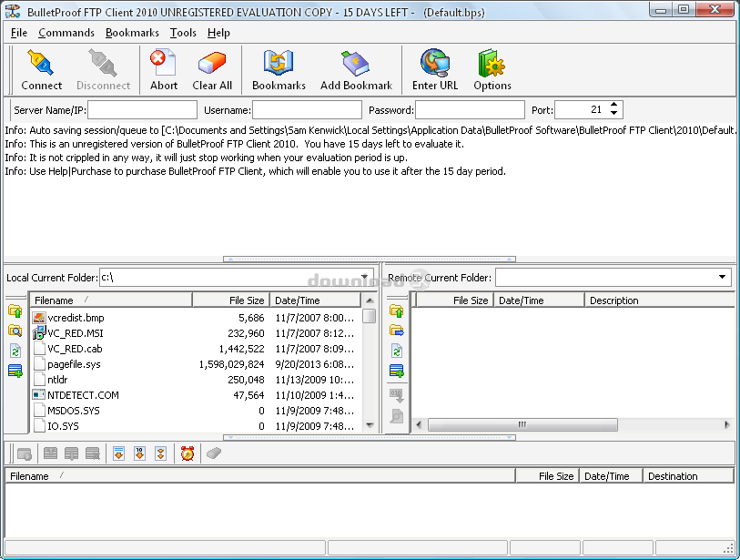This screenshot has width=740, height=560.
Task: Click the remote list horizontal scrollbar thumb
Action: coord(522,424)
